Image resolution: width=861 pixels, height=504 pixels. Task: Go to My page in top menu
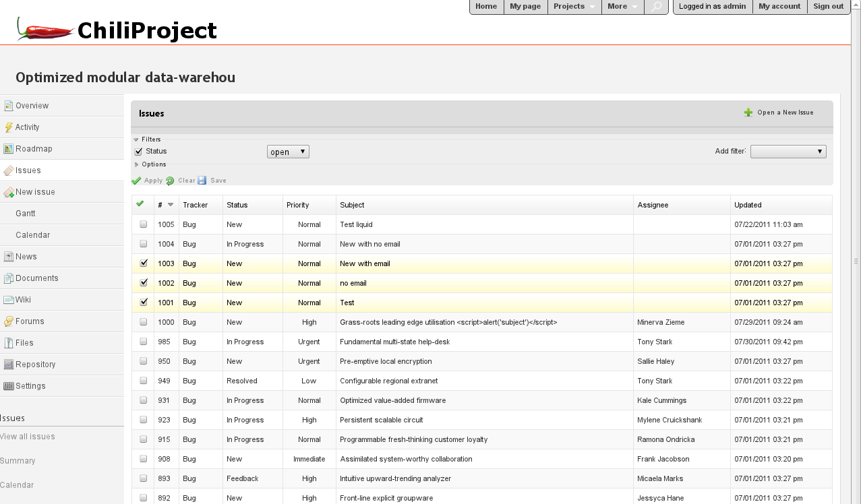[525, 7]
